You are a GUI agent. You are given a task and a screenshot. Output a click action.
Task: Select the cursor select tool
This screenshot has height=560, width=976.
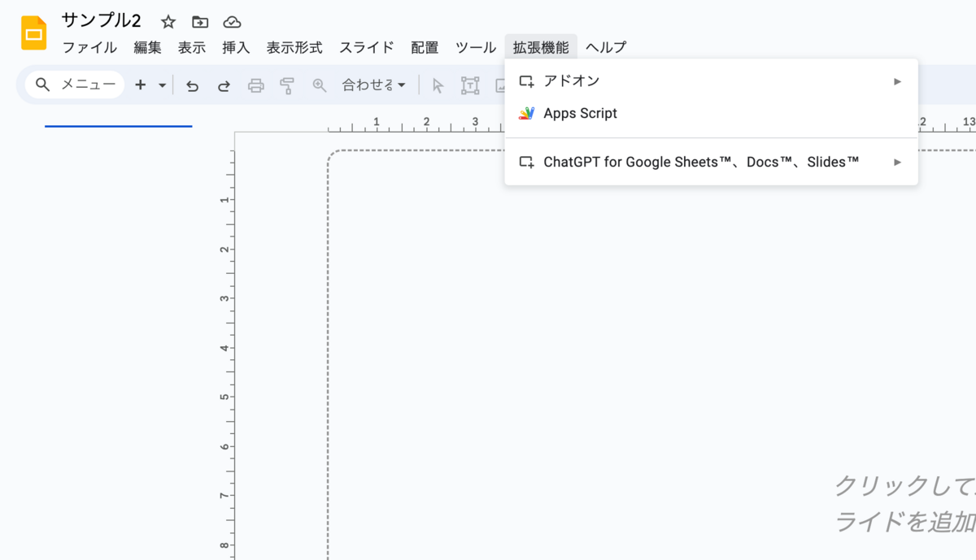[438, 85]
